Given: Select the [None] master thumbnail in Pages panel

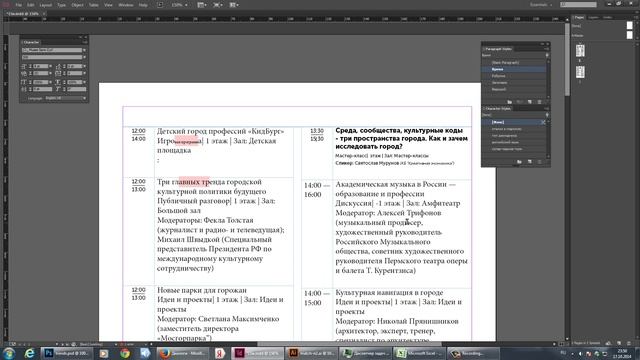Looking at the screenshot, I should (x=629, y=26).
